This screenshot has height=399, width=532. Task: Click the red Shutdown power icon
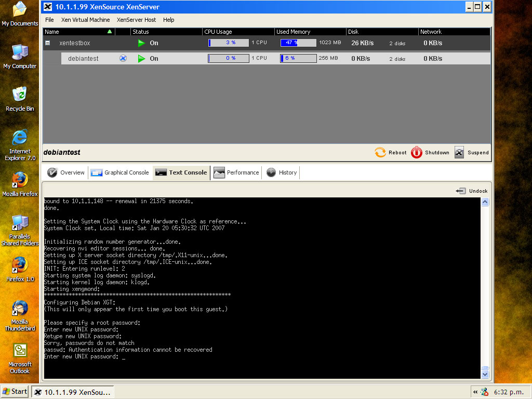tap(416, 152)
